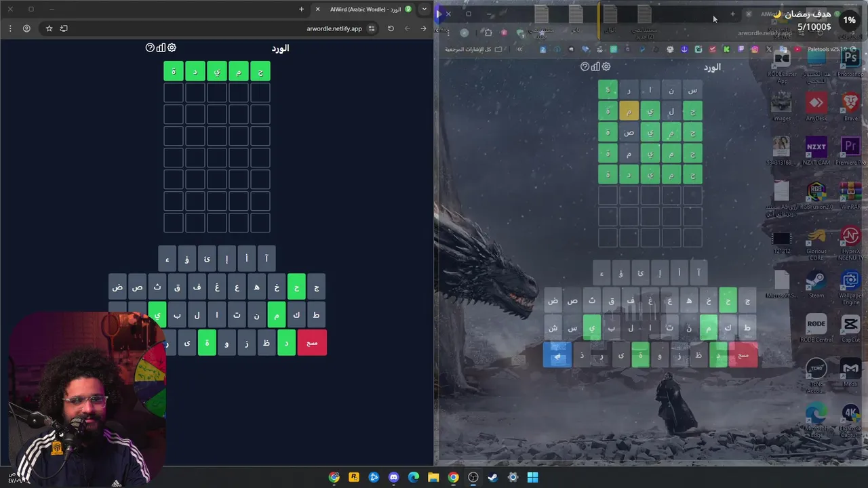Tap the ط key on left keyboard

coord(316,315)
